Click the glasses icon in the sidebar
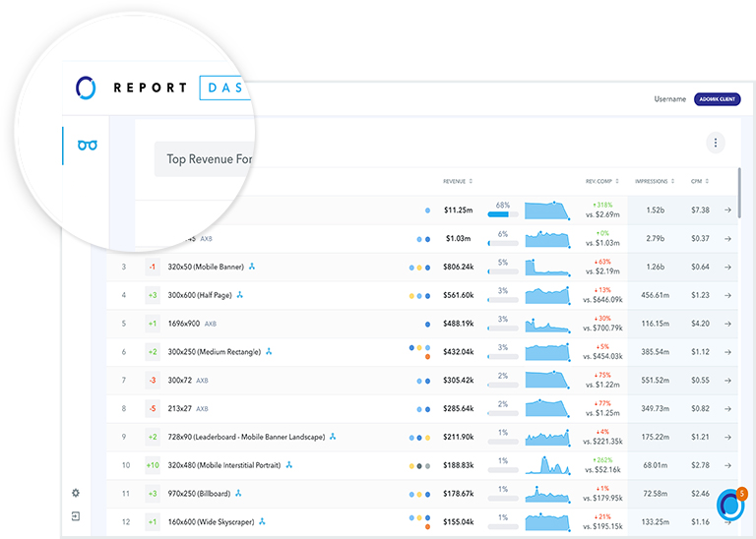 [x=88, y=146]
